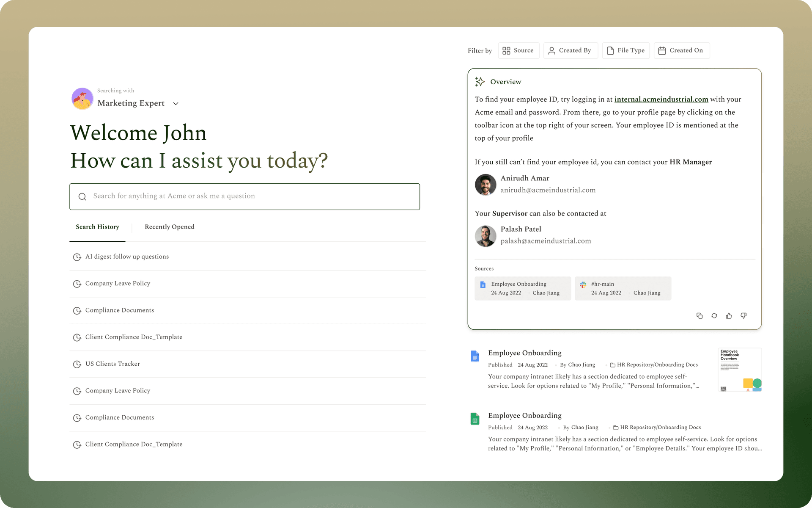Open the Employee Handbook Overview thumbnail
This screenshot has width=812, height=508.
pos(740,370)
